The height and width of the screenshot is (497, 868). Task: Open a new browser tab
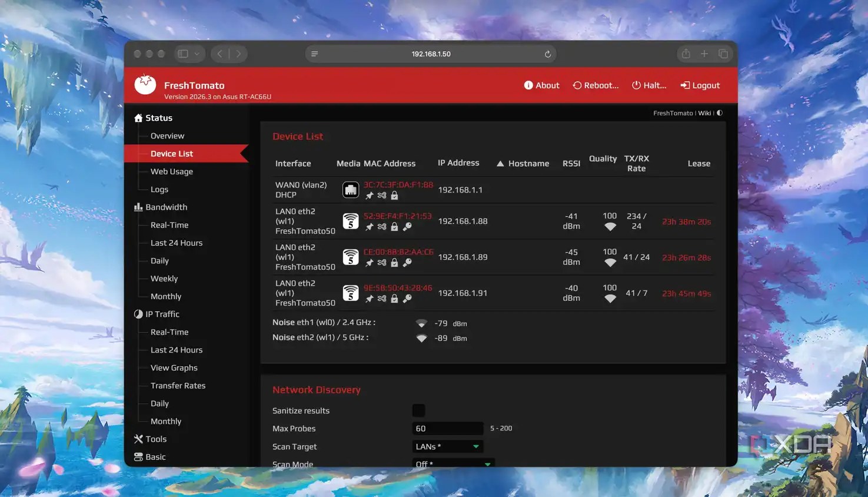tap(704, 54)
